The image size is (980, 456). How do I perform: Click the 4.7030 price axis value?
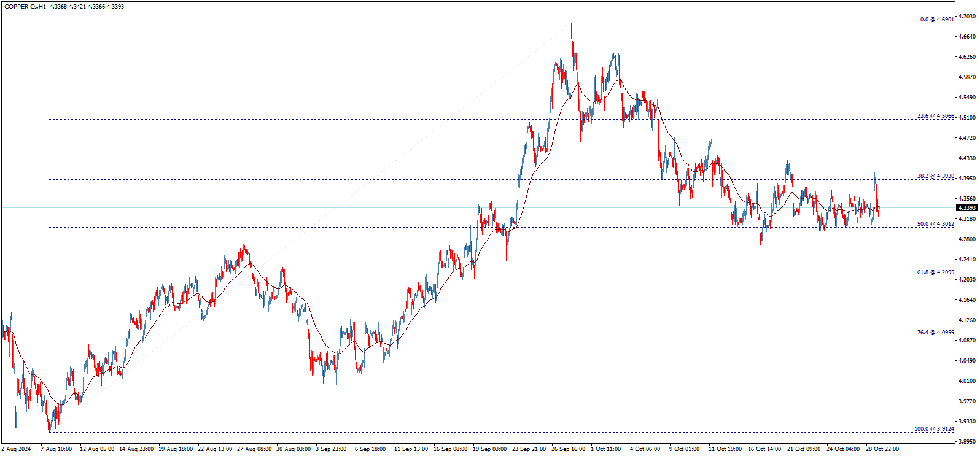966,17
